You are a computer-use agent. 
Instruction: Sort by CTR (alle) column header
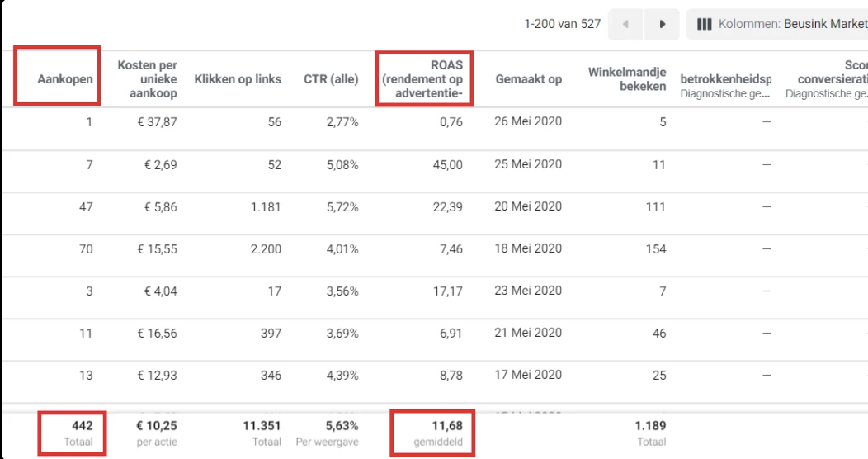(331, 79)
